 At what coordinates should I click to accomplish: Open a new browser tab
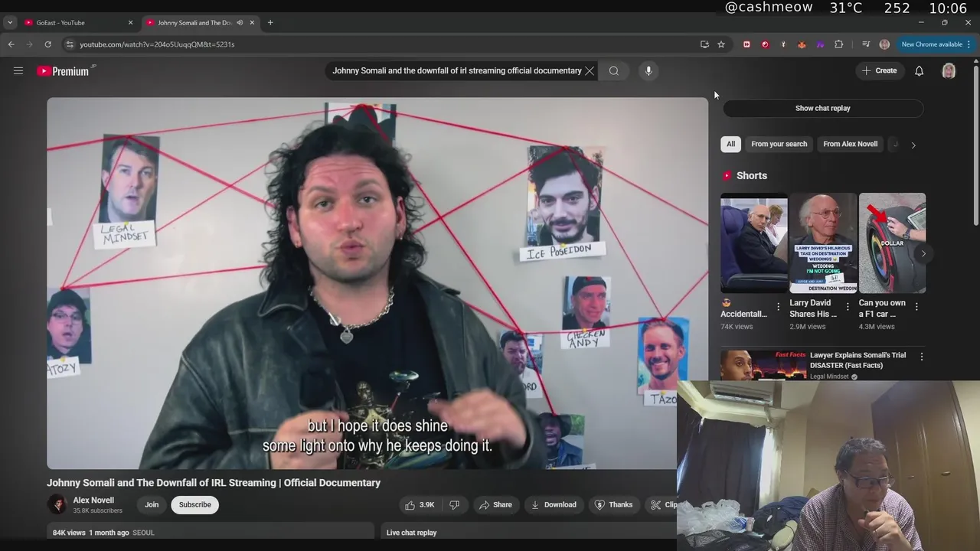(x=270, y=23)
